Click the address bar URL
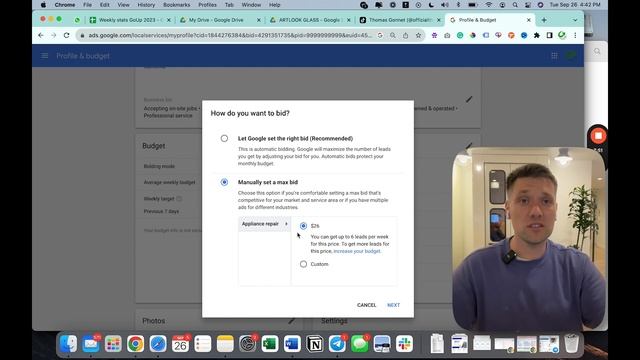The image size is (640, 360). point(230,36)
